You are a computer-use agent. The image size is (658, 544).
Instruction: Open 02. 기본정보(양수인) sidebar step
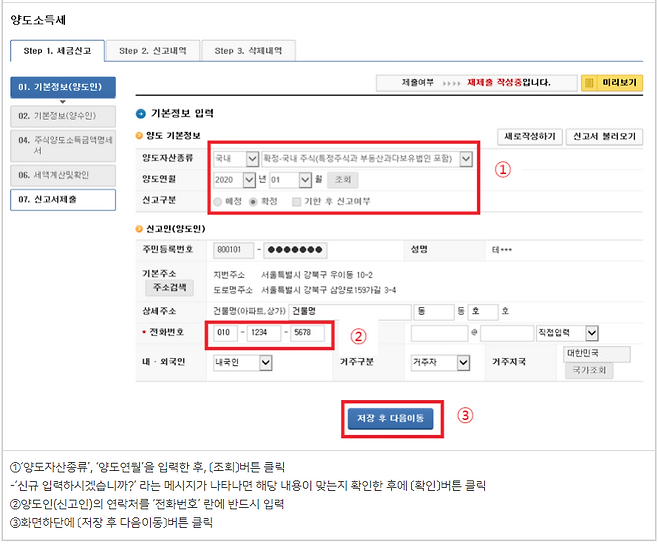66,117
